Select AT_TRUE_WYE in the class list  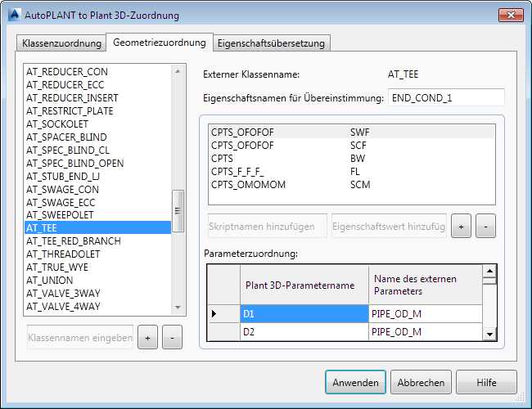tap(97, 267)
